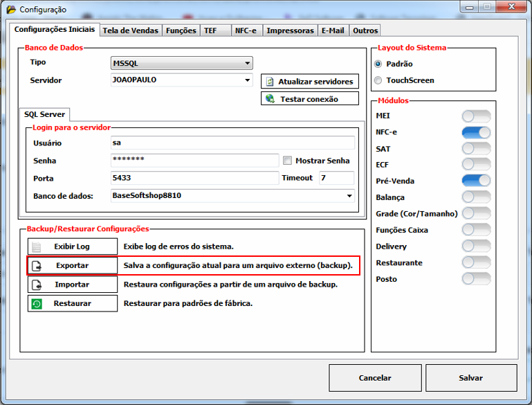Screen dimensions: 532x405
Task: Click the Exportar arrow icon
Action: click(x=37, y=266)
